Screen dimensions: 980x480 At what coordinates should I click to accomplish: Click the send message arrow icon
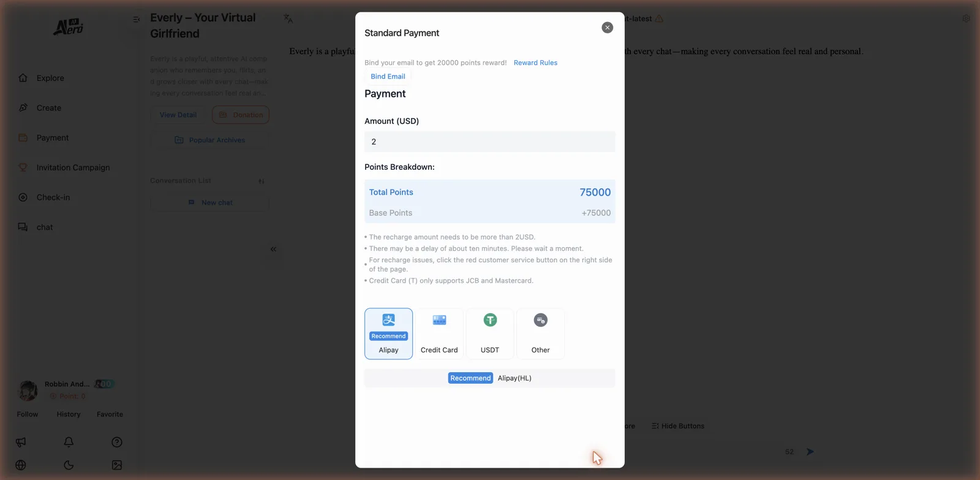[810, 452]
